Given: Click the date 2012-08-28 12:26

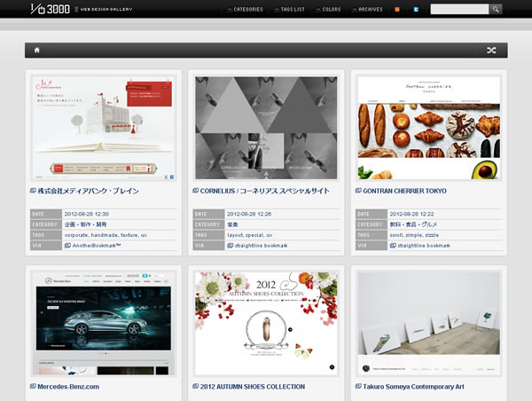Looking at the screenshot, I should 249,214.
